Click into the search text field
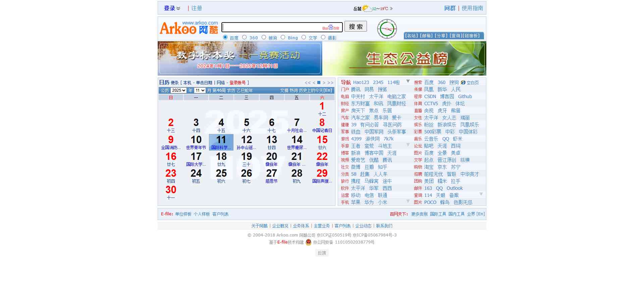Screen dimensions: 644x300 [272, 27]
